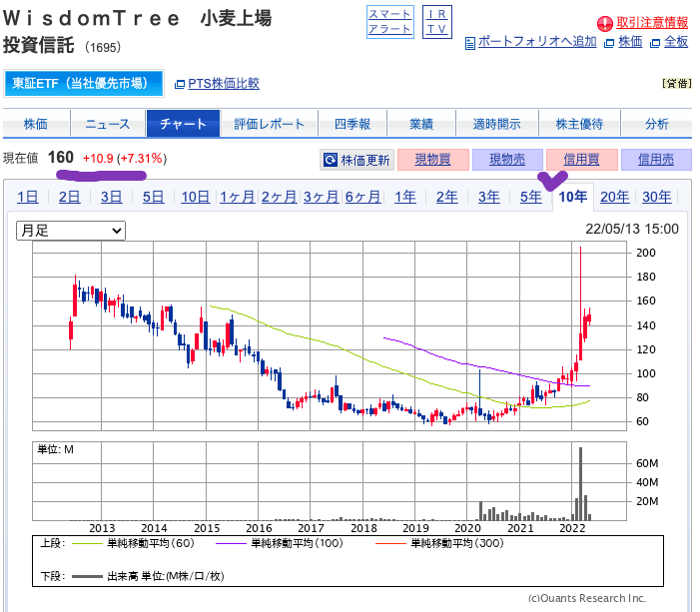Select the 5年 chart period
The height and width of the screenshot is (612, 700).
[531, 197]
